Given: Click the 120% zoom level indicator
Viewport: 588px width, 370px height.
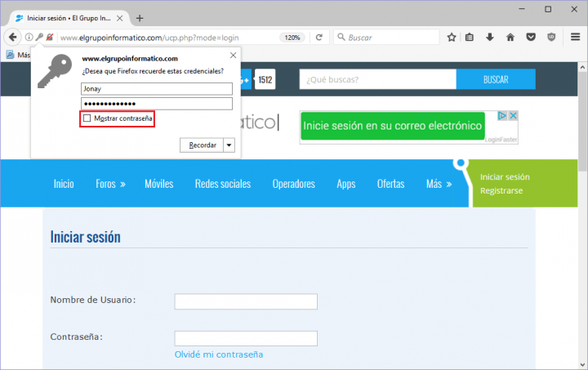Looking at the screenshot, I should [292, 38].
